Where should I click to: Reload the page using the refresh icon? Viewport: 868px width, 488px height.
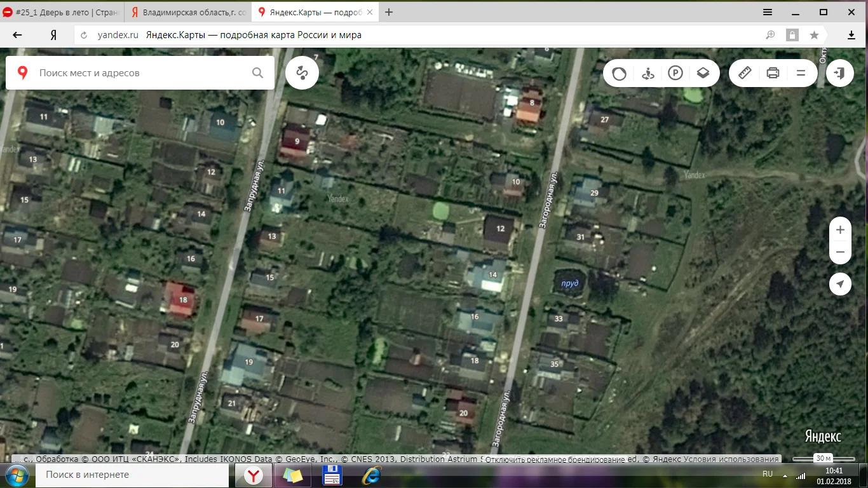(85, 36)
